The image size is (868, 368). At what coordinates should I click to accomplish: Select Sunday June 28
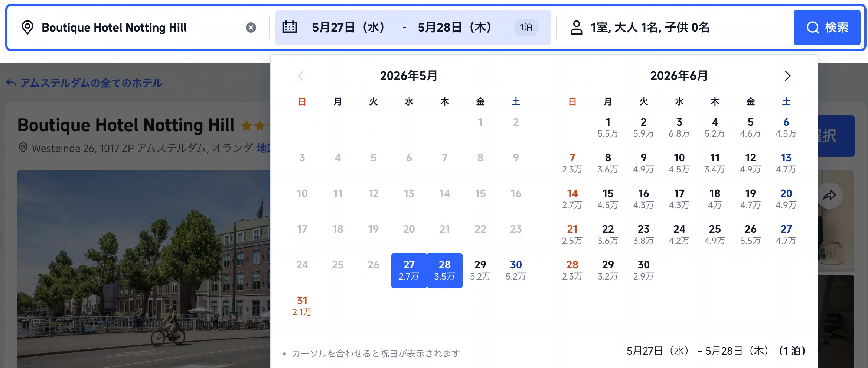[572, 270]
